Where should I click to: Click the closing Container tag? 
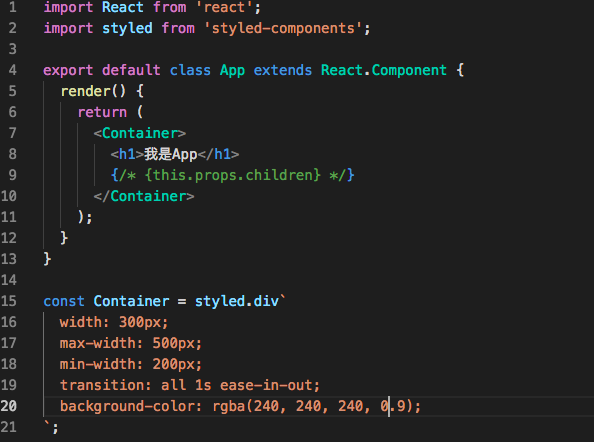point(144,196)
